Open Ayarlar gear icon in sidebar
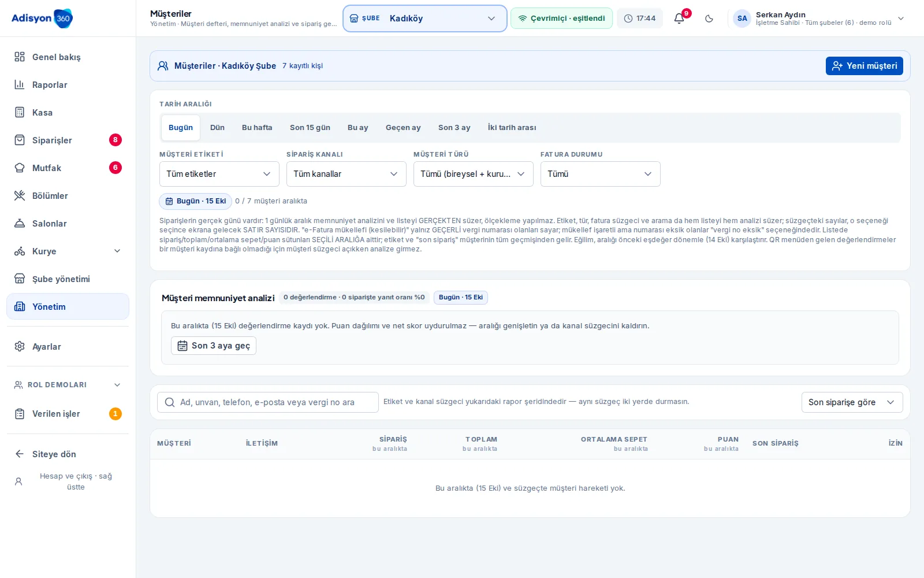 click(x=20, y=346)
